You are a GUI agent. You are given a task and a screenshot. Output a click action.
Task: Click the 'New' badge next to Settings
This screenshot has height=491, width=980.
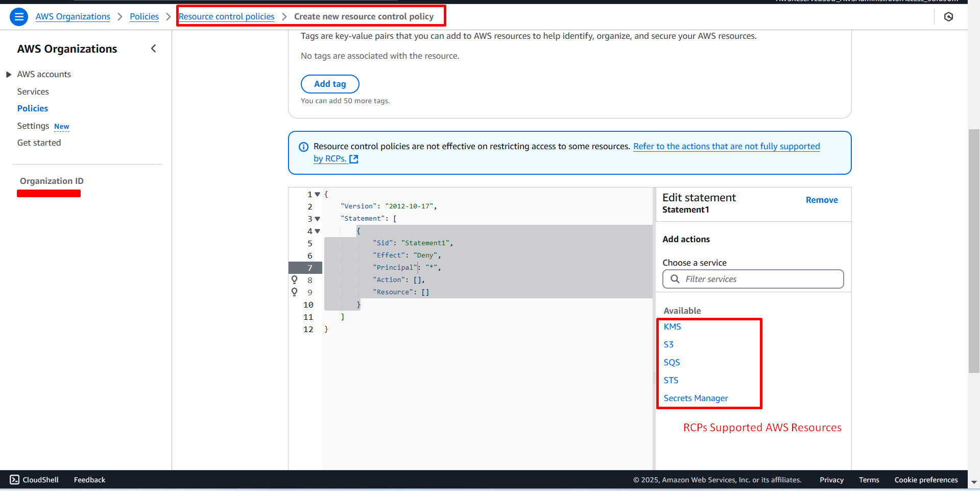[62, 126]
